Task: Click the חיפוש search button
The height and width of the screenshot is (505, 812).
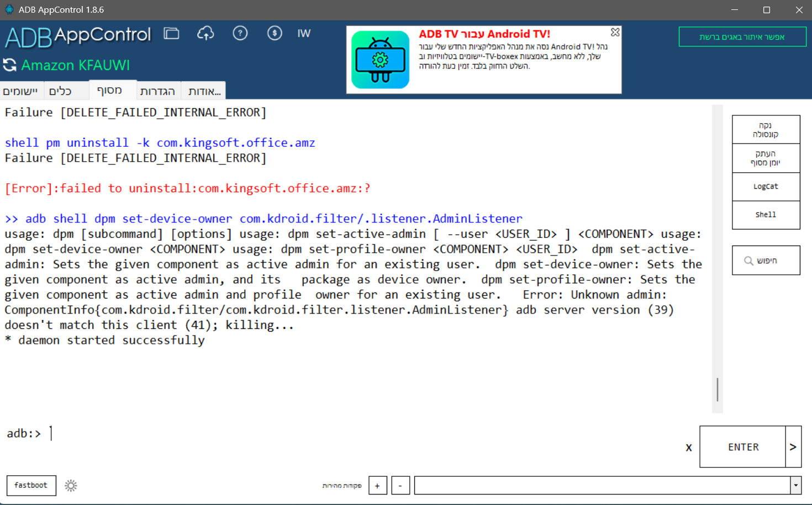Action: coord(766,261)
